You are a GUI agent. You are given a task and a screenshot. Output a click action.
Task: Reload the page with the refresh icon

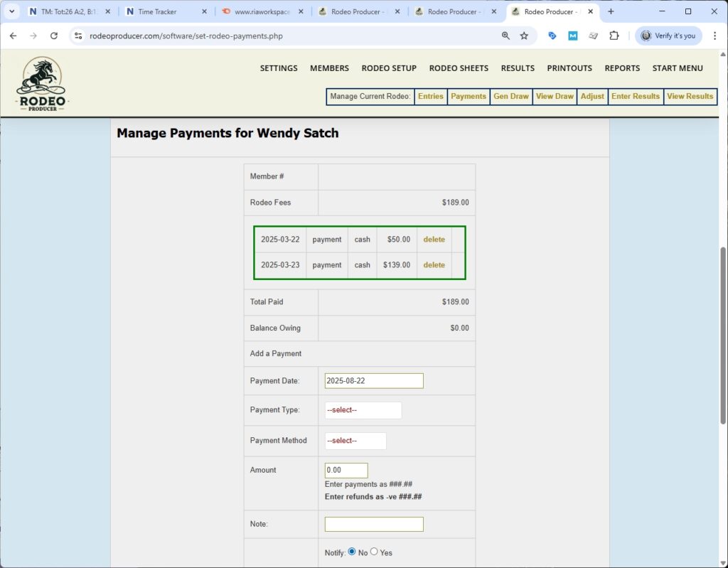tap(54, 35)
